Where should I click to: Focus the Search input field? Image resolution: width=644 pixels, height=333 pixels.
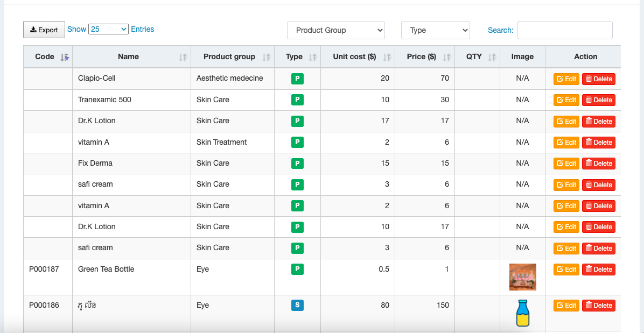565,30
